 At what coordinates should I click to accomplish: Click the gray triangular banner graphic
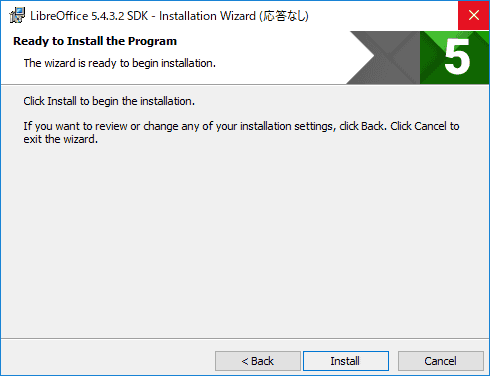coord(383,57)
